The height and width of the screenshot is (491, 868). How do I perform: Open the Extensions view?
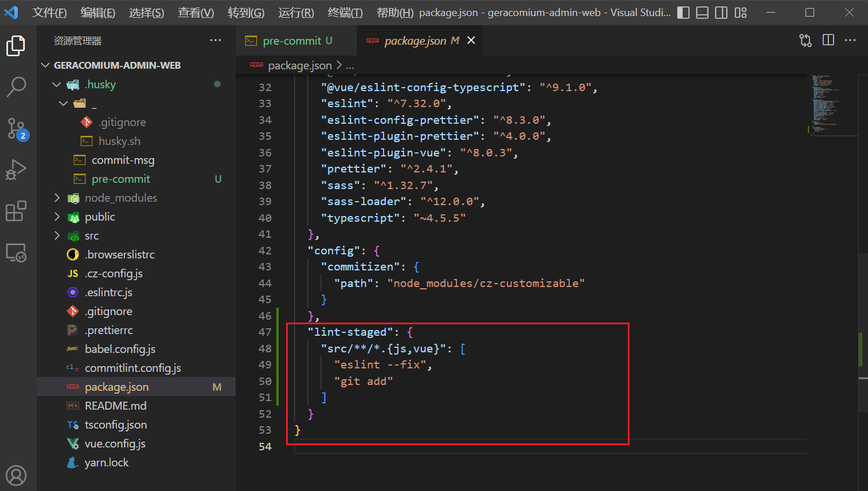[x=16, y=211]
